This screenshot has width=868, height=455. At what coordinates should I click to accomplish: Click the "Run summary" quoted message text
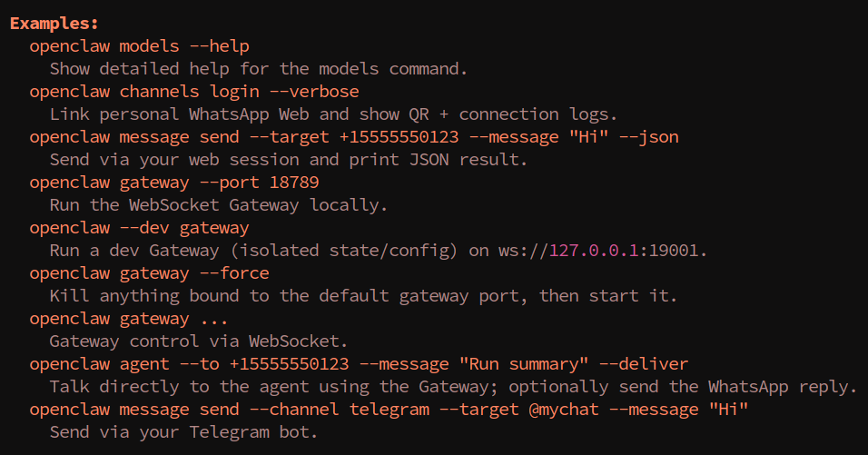click(x=524, y=363)
